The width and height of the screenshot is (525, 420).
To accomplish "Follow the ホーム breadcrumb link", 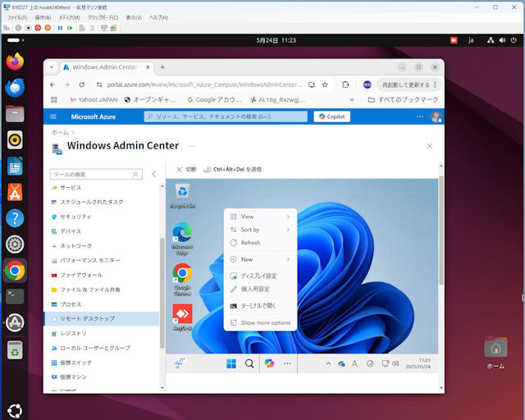I will tap(60, 132).
